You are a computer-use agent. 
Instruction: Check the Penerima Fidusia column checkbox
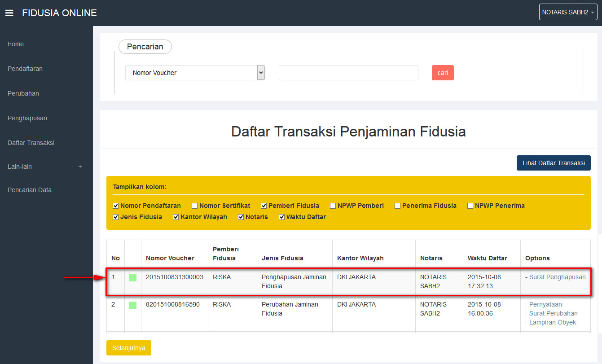coord(398,206)
